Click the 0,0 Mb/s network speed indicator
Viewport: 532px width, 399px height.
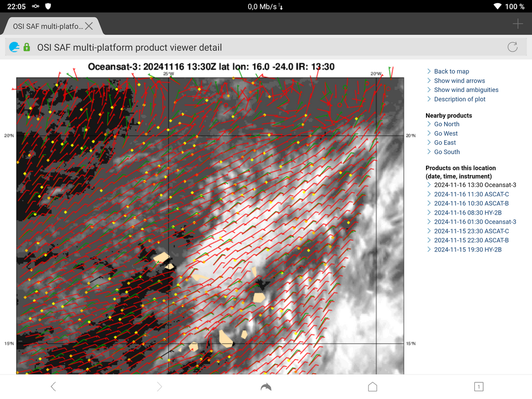pos(265,6)
